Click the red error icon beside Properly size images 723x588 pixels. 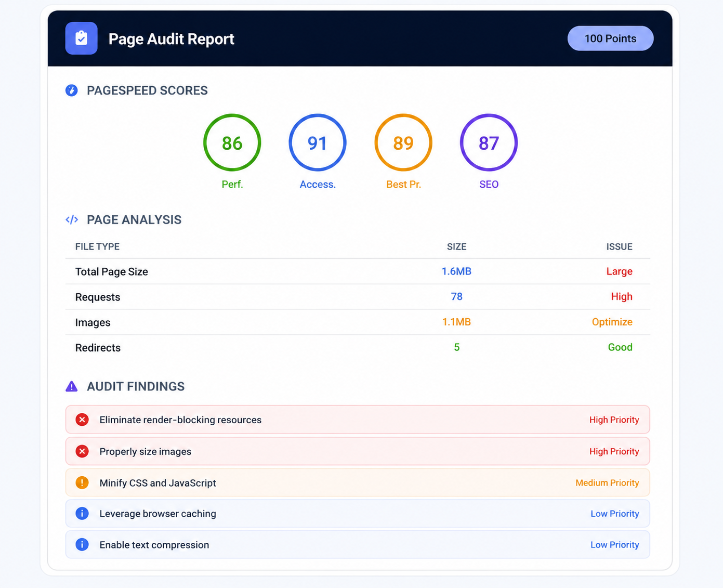[82, 451]
